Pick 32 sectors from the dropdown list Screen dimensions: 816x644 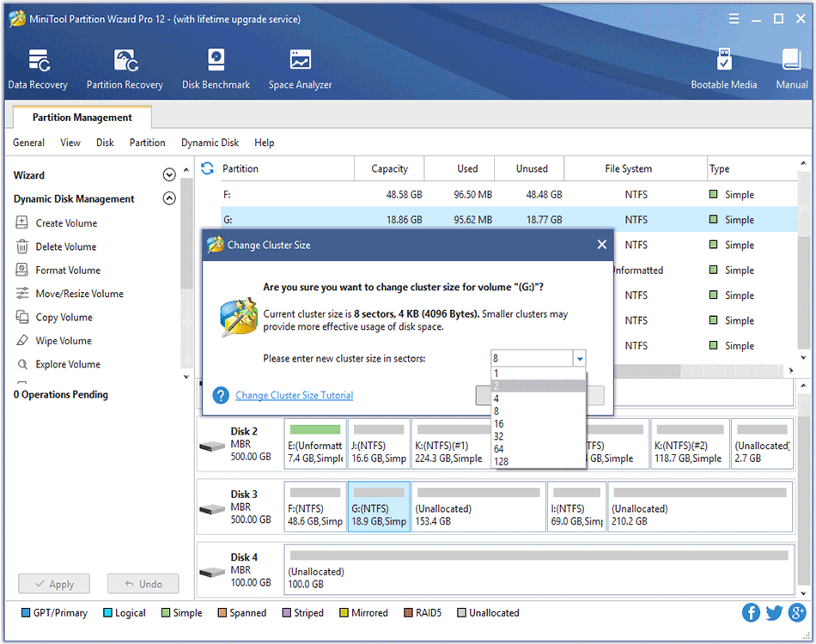pyautogui.click(x=539, y=436)
